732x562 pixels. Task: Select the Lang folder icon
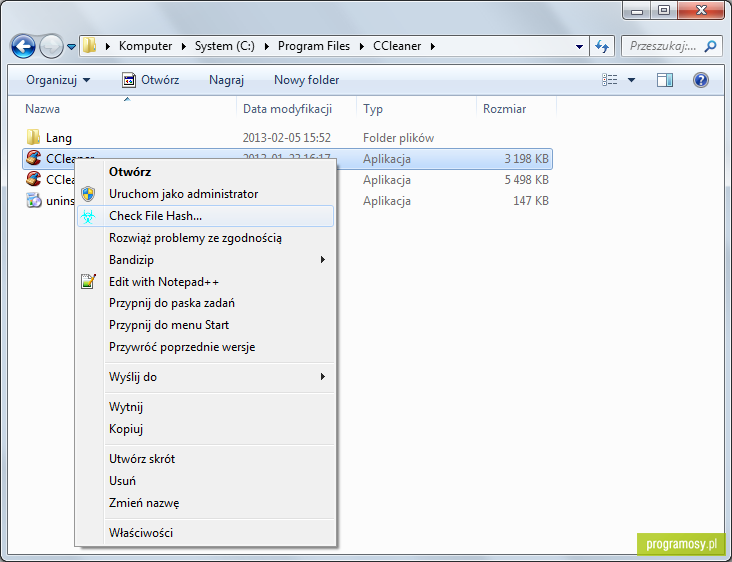33,137
